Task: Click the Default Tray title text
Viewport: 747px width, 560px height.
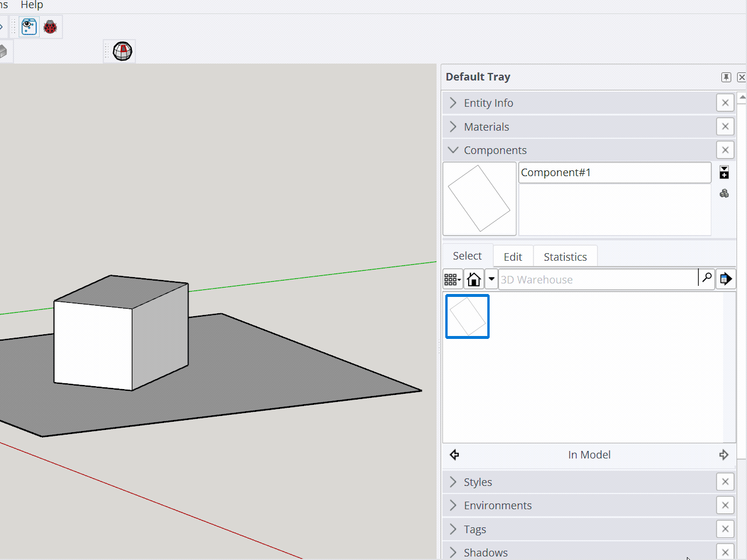Action: [478, 77]
